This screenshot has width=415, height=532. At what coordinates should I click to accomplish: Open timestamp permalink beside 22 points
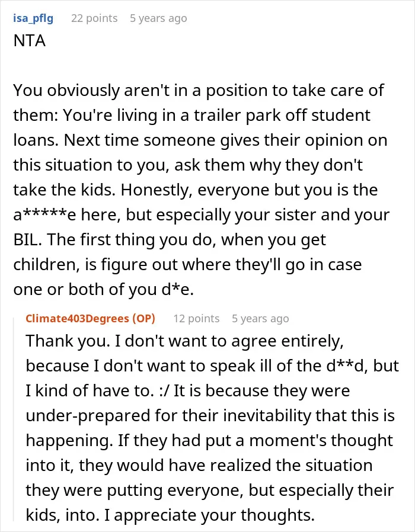[x=158, y=18]
